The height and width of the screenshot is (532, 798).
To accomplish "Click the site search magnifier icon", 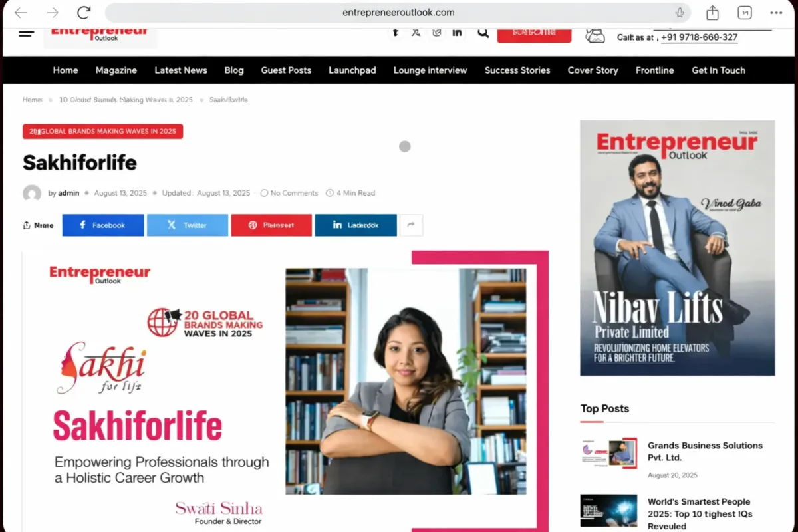I will [x=483, y=32].
